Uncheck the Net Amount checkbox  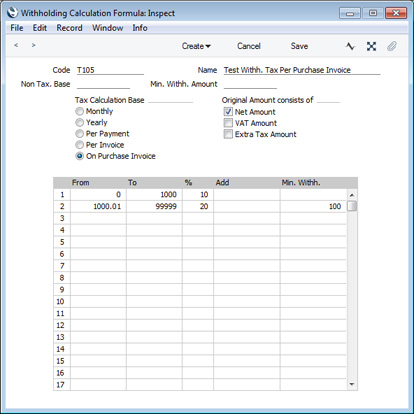pos(228,112)
